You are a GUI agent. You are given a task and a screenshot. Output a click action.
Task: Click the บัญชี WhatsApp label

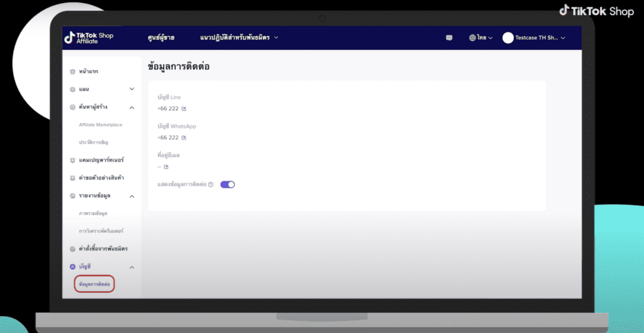pos(177,126)
